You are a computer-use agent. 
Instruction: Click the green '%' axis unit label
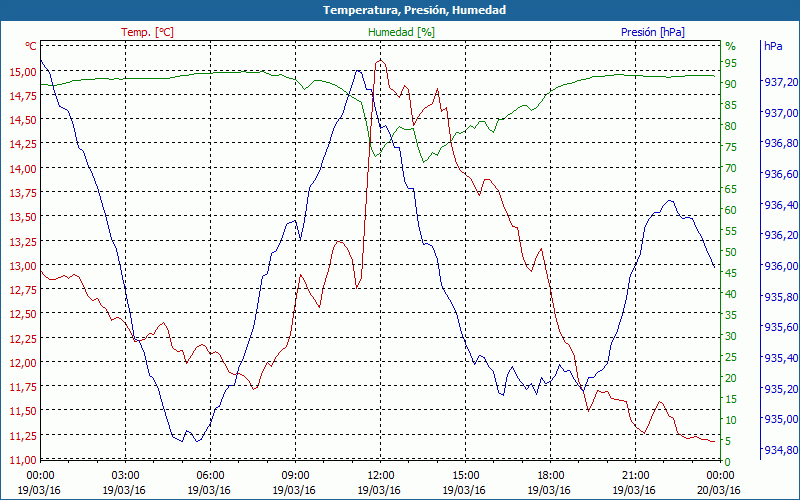point(731,46)
